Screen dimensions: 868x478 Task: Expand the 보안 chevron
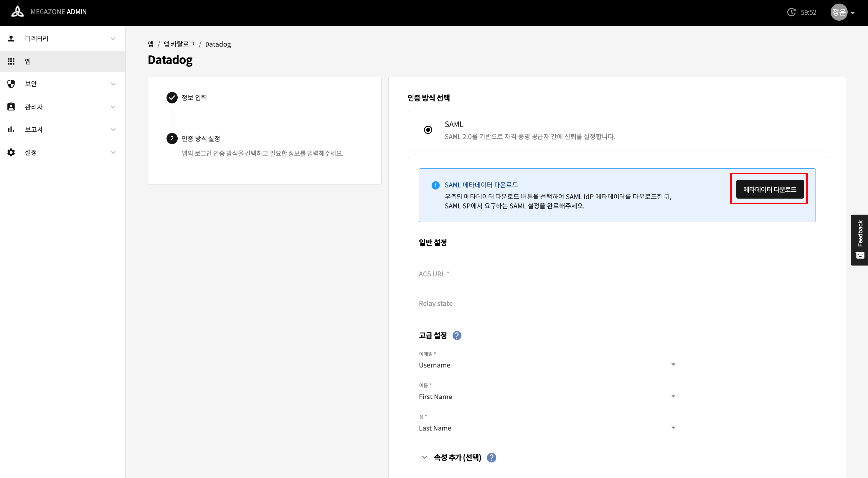[x=113, y=84]
